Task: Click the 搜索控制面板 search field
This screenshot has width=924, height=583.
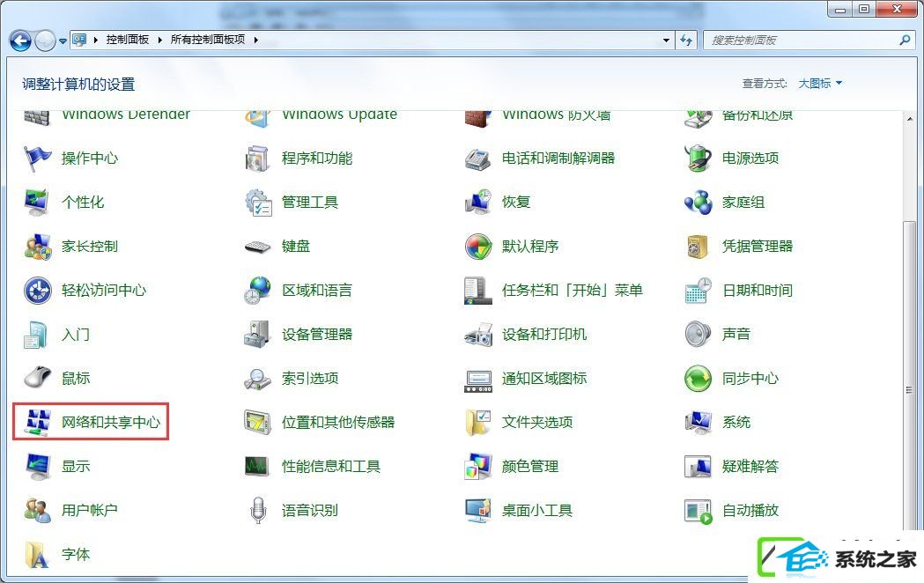Action: 809,40
